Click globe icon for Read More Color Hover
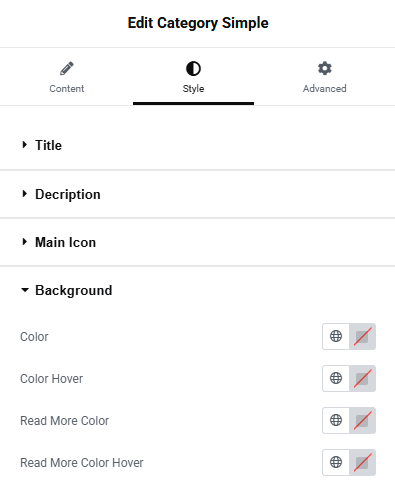Screen dimensions: 395x493 [336, 462]
